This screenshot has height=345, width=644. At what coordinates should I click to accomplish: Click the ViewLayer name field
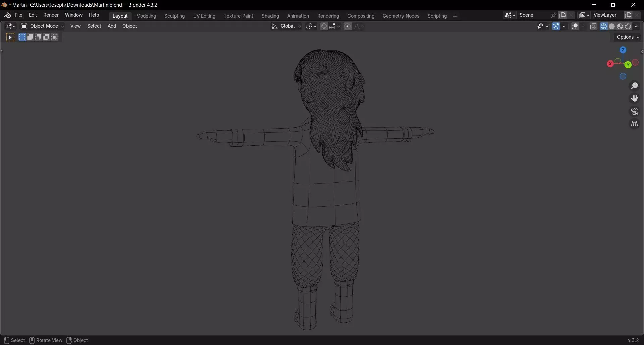[607, 15]
